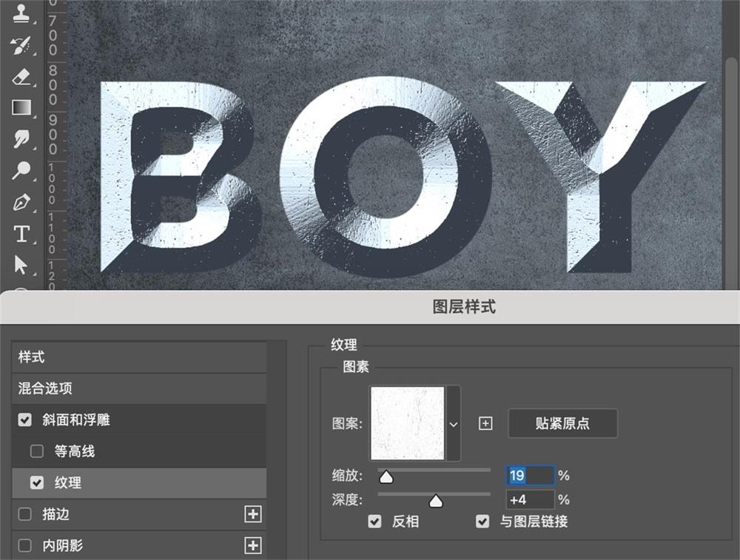740x560 pixels.
Task: Select the Eraser tool
Action: (21, 77)
